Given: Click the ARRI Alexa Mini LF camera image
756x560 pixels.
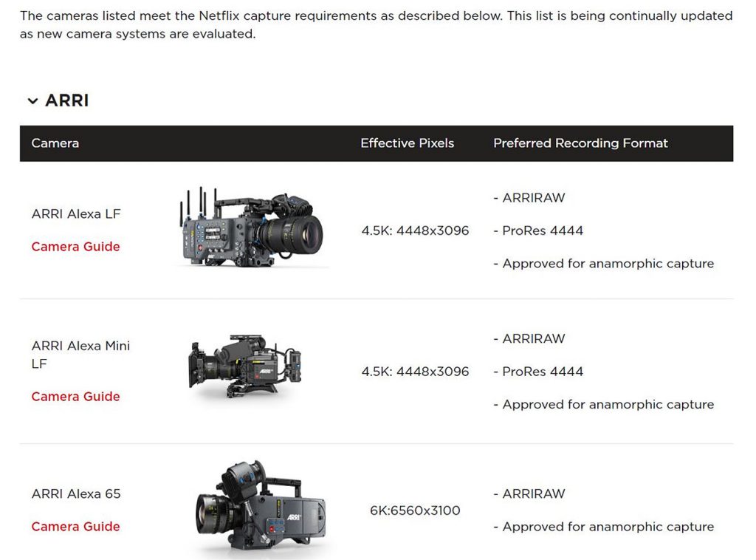Looking at the screenshot, I should (x=245, y=366).
